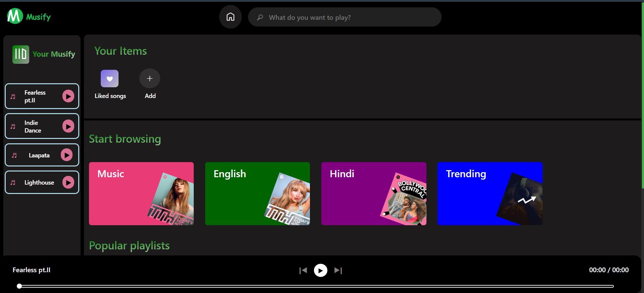The image size is (644, 293).
Task: Play Fearless pt.II from sidebar
Action: (x=68, y=96)
